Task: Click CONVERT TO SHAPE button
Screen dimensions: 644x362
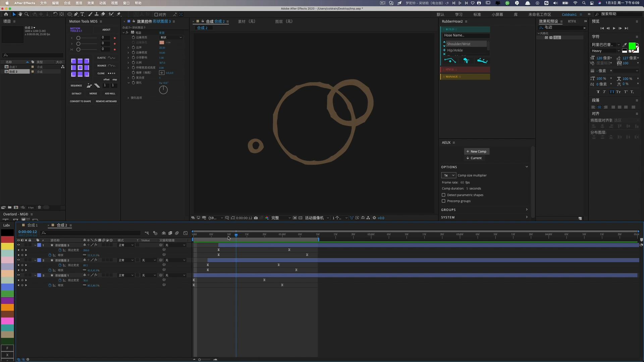Action: point(80,101)
